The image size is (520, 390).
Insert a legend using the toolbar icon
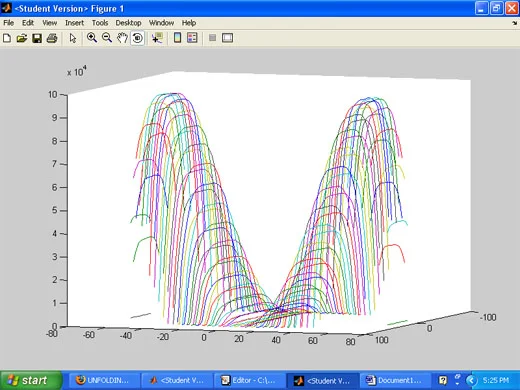[192, 38]
